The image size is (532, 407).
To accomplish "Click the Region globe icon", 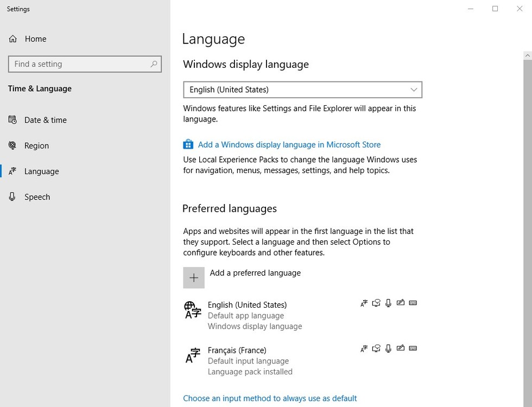I will pyautogui.click(x=12, y=145).
